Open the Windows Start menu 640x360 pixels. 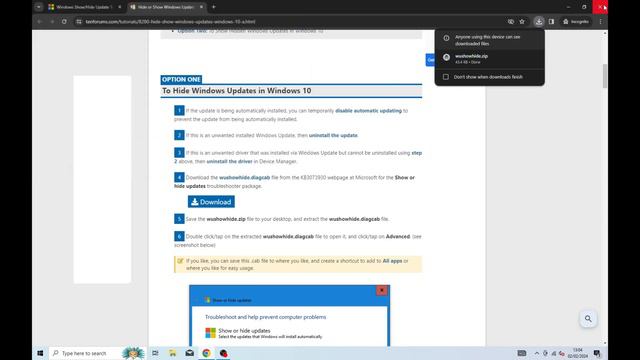point(40,353)
